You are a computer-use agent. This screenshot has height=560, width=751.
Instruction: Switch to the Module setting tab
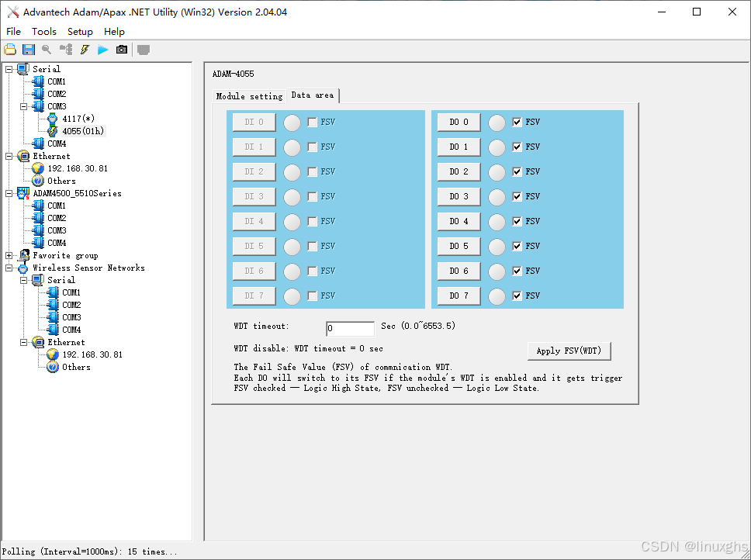[x=249, y=96]
